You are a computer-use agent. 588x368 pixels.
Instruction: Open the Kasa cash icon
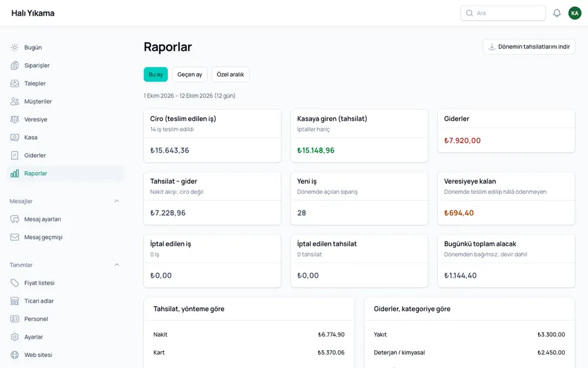point(15,137)
